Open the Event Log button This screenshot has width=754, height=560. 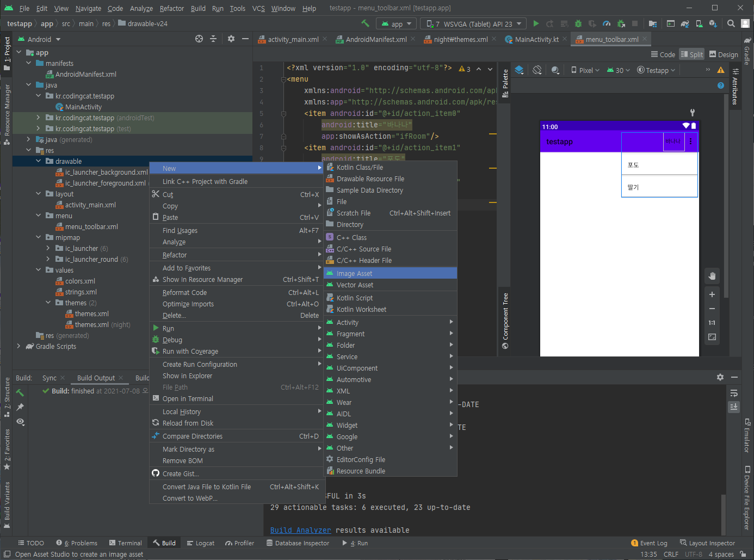coord(649,543)
